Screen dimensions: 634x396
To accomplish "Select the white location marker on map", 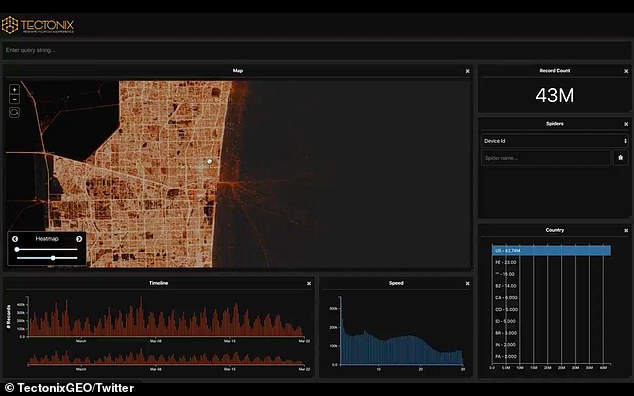I will [209, 162].
